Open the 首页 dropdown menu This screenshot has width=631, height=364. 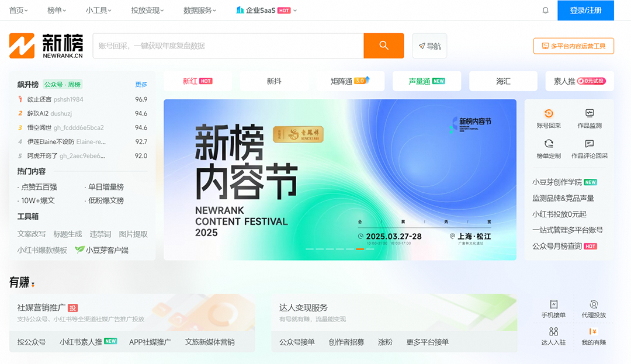18,11
